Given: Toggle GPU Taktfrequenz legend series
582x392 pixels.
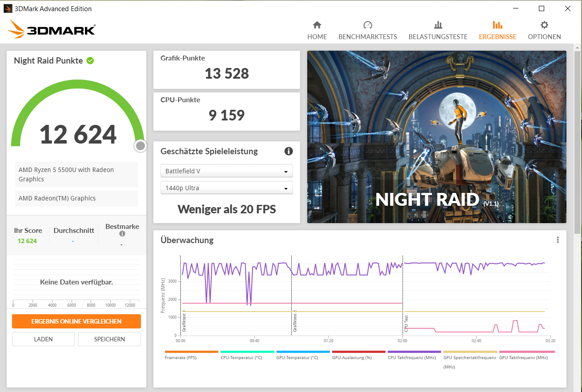Looking at the screenshot, I should click(x=527, y=355).
